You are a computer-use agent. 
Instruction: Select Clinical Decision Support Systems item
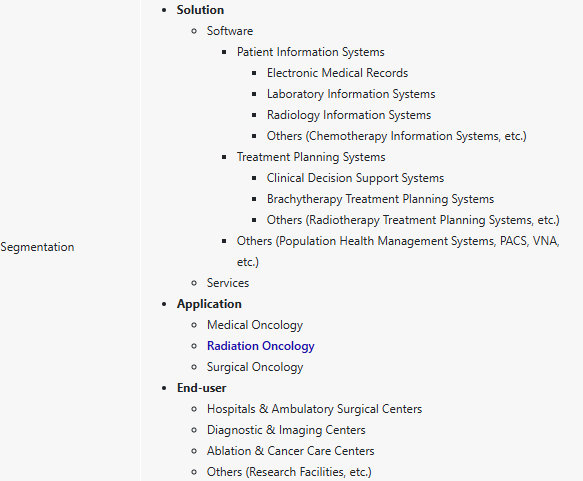355,178
